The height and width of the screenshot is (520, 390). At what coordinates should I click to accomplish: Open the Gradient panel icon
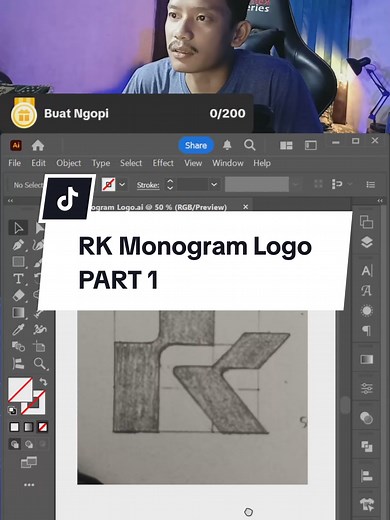tap(367, 359)
